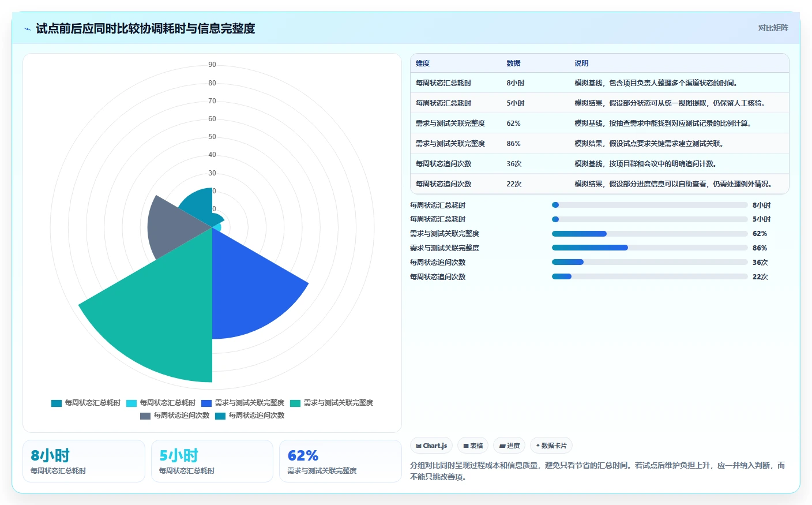This screenshot has height=505, width=812.
Task: Click the 86% progress bar
Action: click(649, 248)
